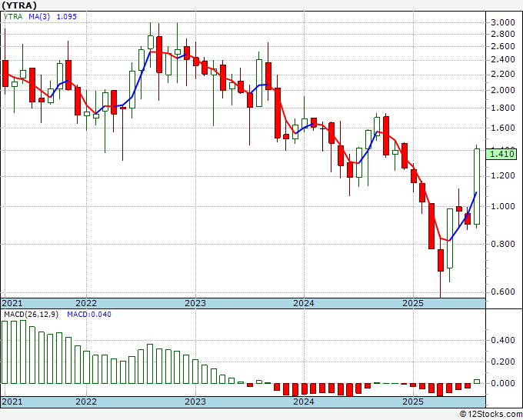Click the 0.400 MACD axis label
523x420 pixels.
pyautogui.click(x=503, y=340)
